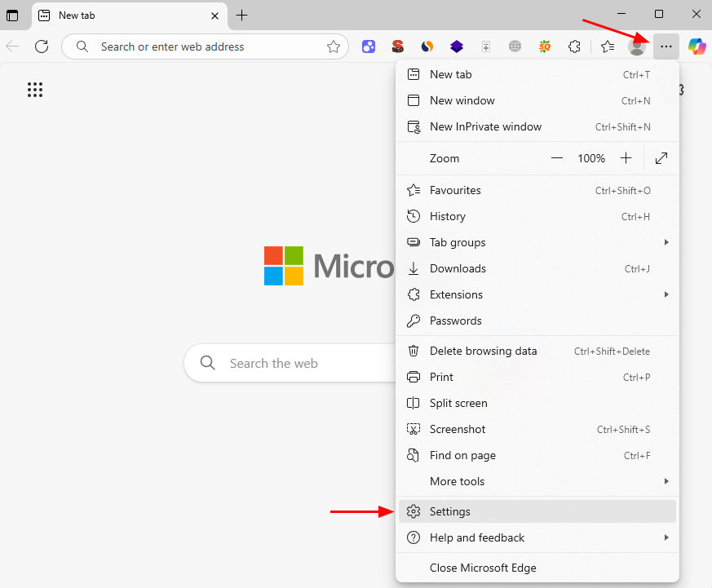Expand the Tab groups submenu

click(x=537, y=242)
